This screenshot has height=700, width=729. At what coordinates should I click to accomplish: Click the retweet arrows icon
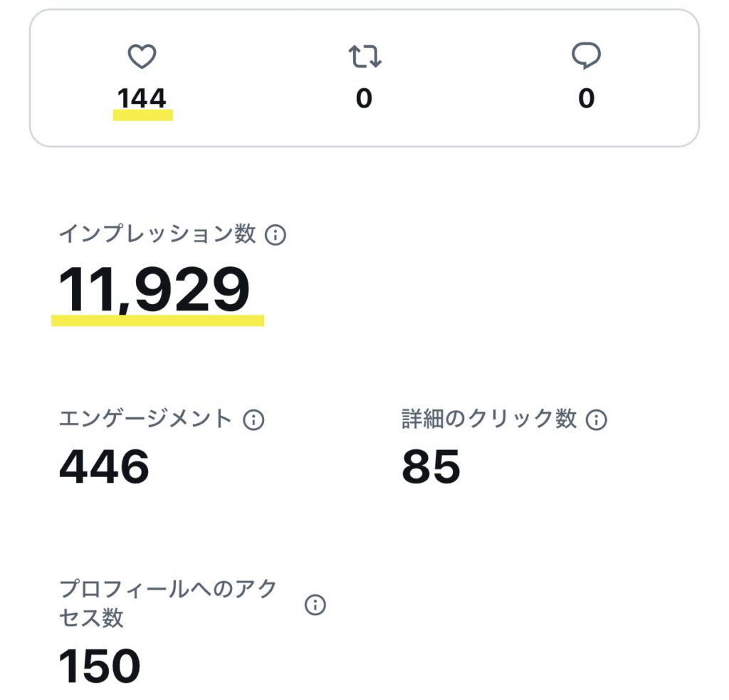364,57
